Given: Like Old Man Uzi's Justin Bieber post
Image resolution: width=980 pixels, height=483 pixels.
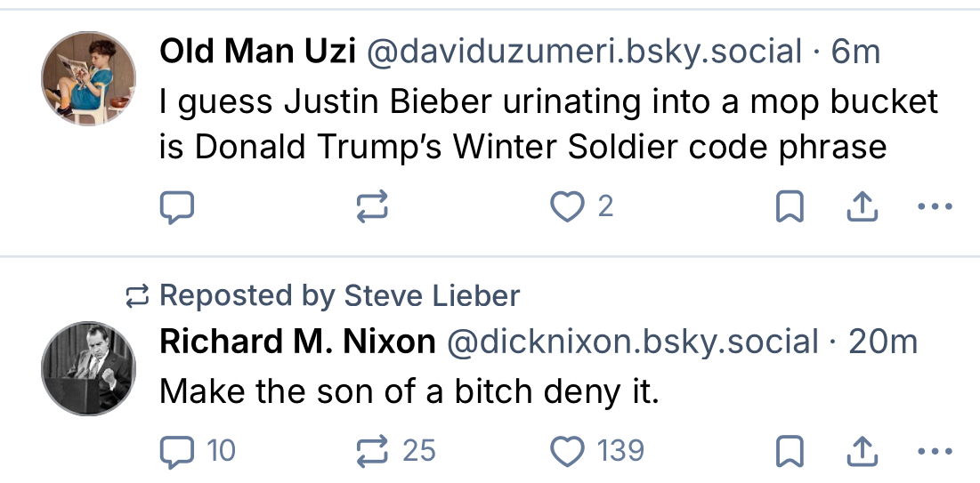Looking at the screenshot, I should pyautogui.click(x=565, y=207).
